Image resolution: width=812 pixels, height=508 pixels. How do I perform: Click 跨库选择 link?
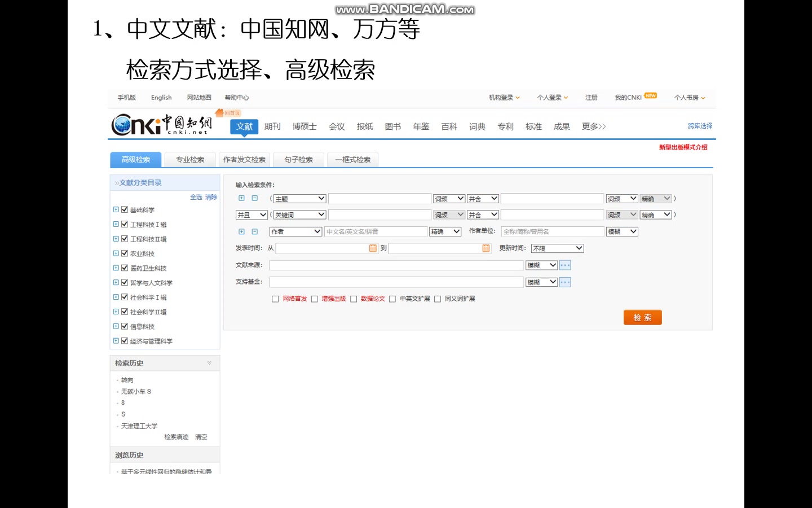(x=700, y=126)
